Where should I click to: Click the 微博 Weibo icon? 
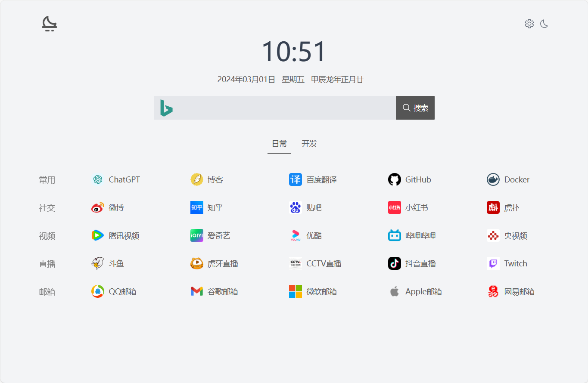tap(98, 207)
